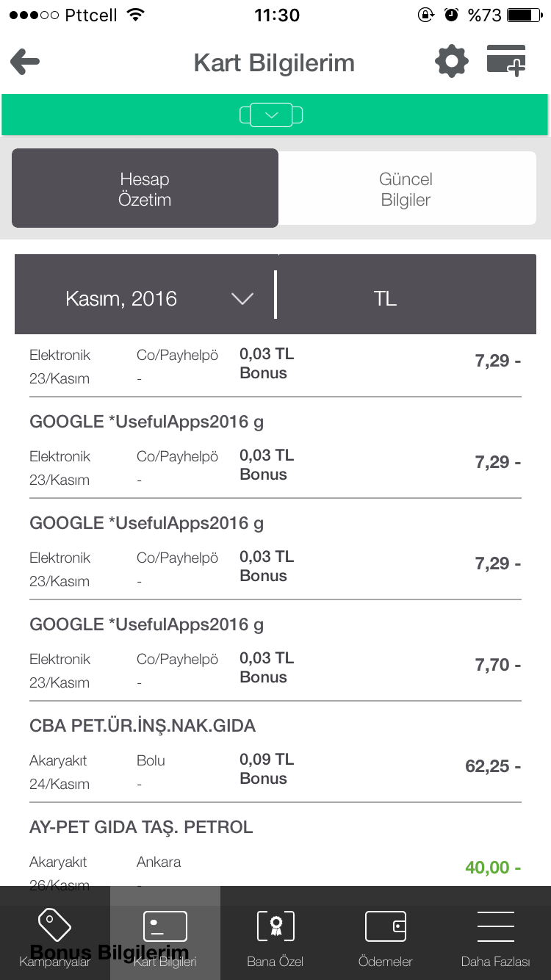Expand the green card selector bar

[x=271, y=115]
